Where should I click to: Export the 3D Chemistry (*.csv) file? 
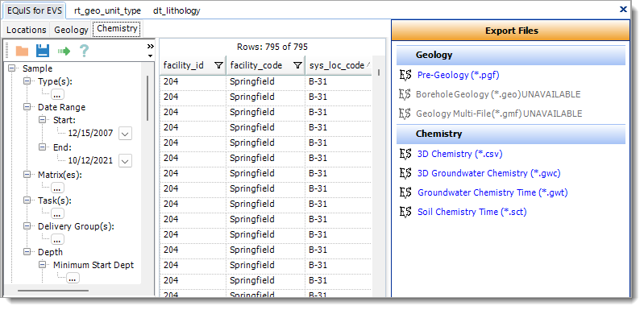click(460, 154)
